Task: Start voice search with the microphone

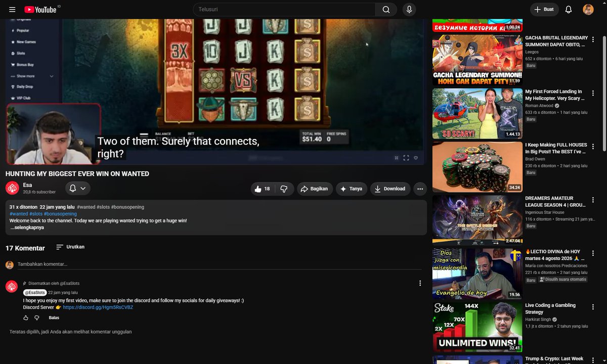Action: point(409,10)
